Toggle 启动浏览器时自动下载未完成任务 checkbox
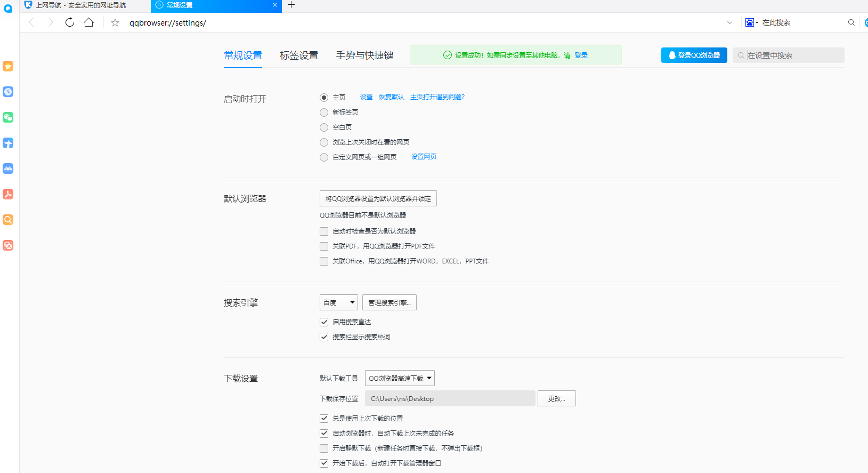 point(324,434)
